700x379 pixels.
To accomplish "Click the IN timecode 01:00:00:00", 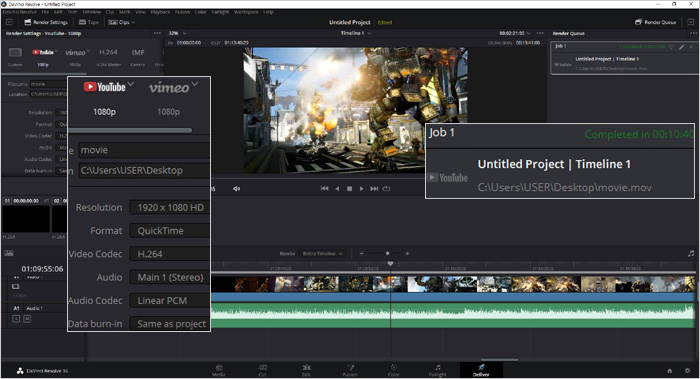I will point(189,43).
